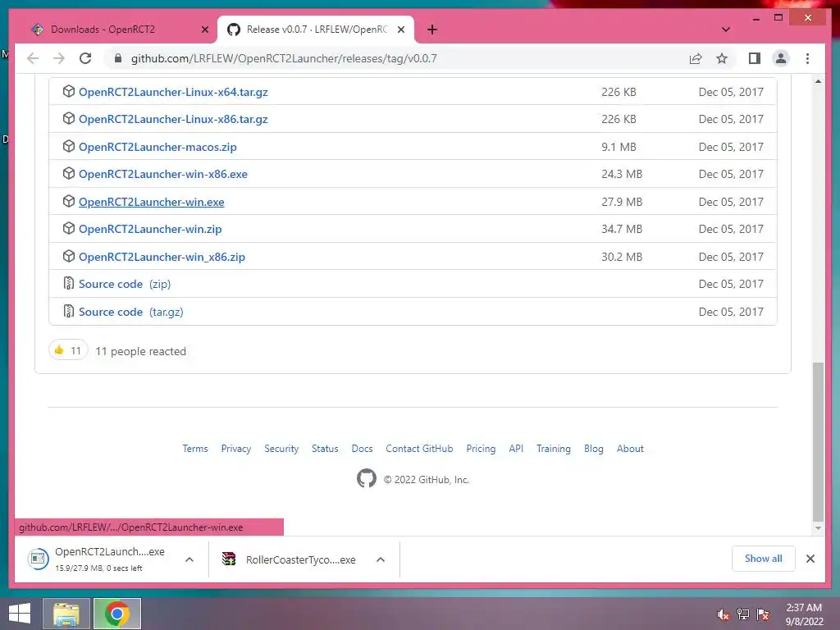The image size is (840, 630).
Task: Open File Explorer from the taskbar
Action: click(x=66, y=614)
